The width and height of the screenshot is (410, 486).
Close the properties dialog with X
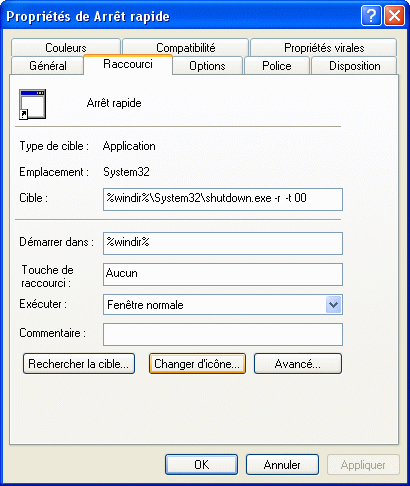point(394,15)
